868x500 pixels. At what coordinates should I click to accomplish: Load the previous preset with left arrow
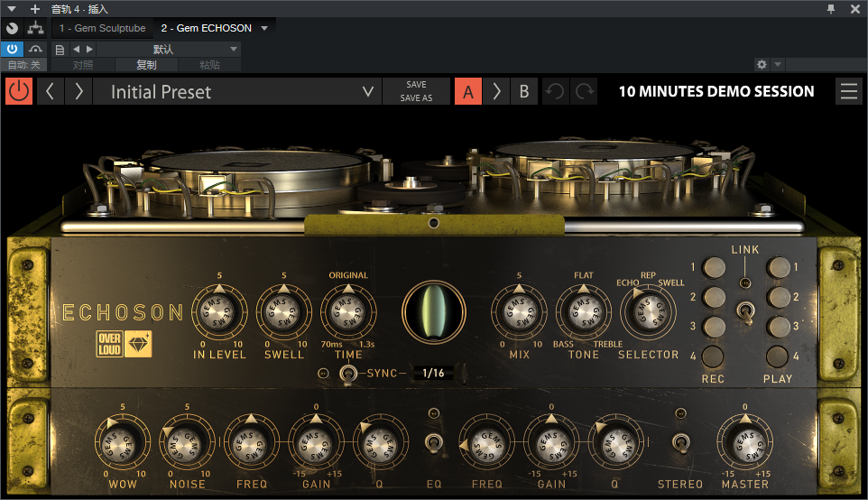[x=50, y=91]
